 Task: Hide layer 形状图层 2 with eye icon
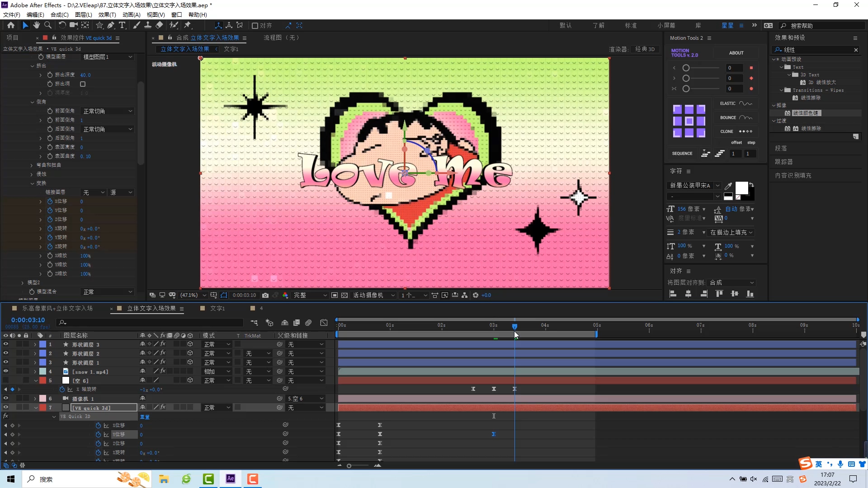tap(5, 353)
